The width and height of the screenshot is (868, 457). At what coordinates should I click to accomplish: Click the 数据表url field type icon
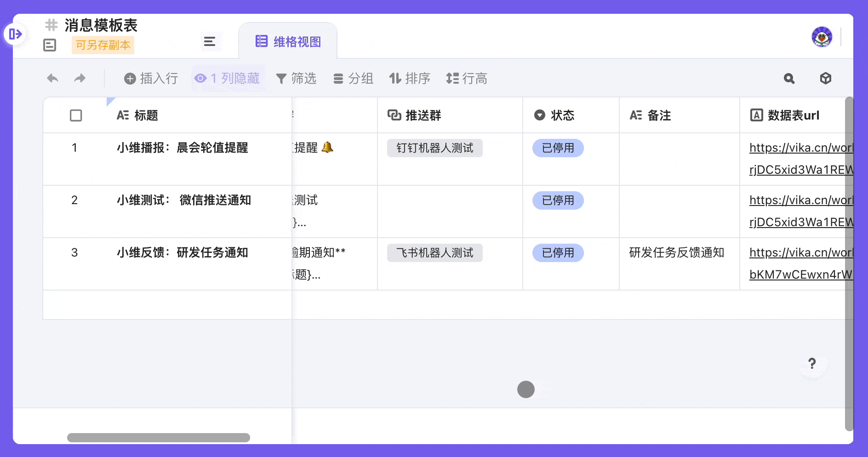point(756,115)
